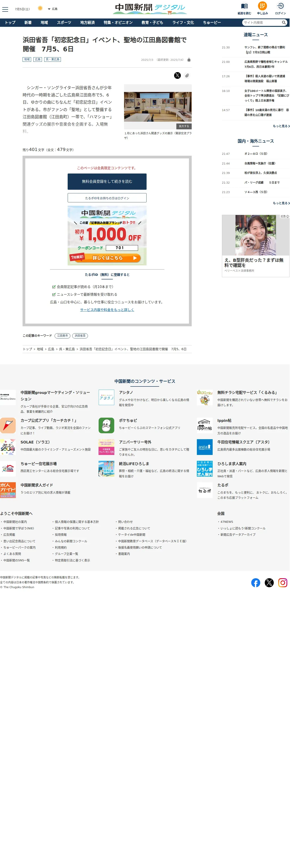This screenshot has width=290, height=868.
Task: Open the 新着 nav item
Action: click(28, 23)
